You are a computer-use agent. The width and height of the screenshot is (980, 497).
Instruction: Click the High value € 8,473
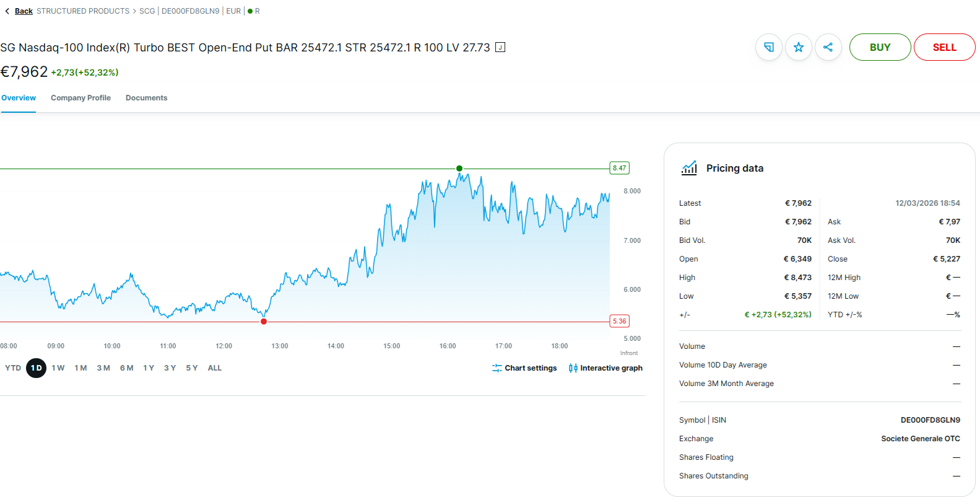coord(797,278)
